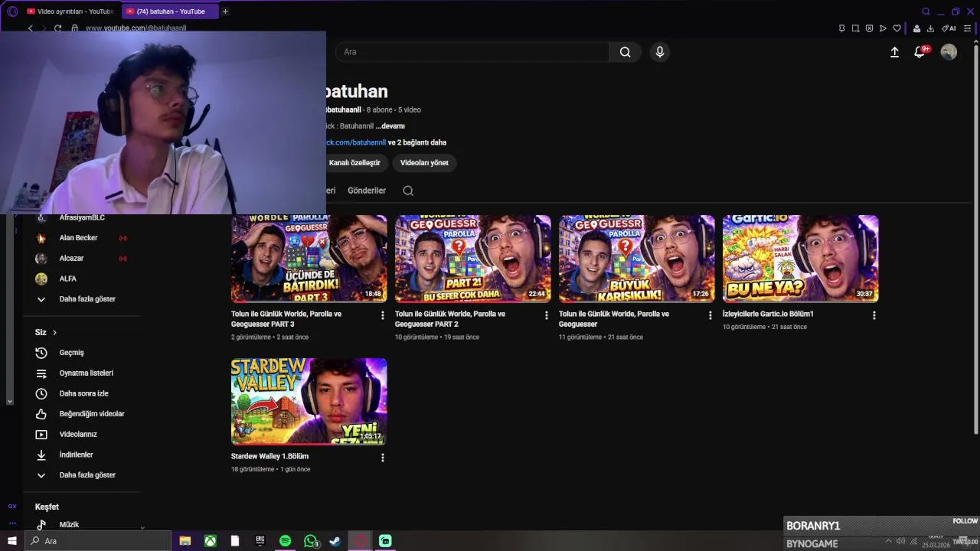Open options menu for Geoguessr PART 2 video
The width and height of the screenshot is (980, 551).
pyautogui.click(x=547, y=315)
